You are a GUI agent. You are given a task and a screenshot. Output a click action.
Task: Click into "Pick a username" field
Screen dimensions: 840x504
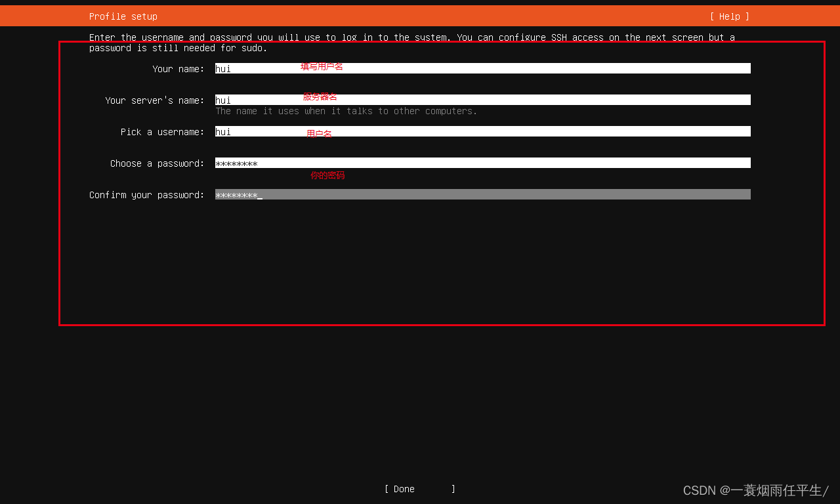483,131
